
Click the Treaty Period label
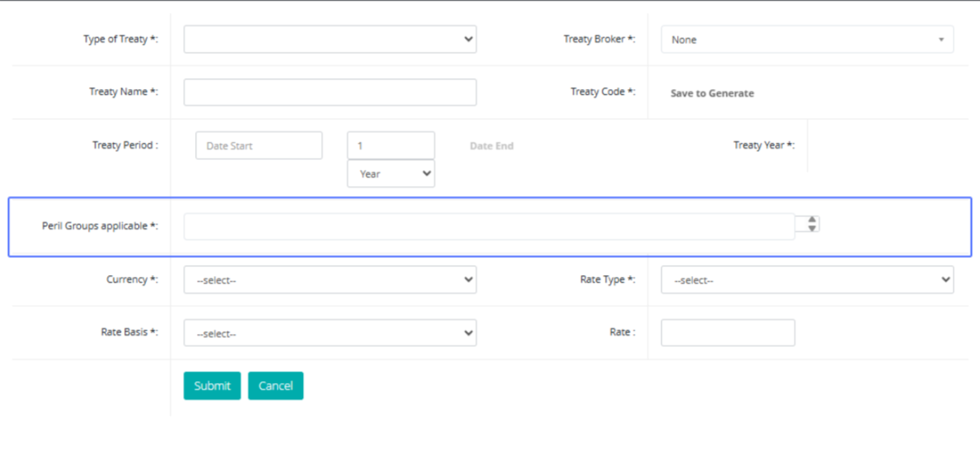[125, 145]
